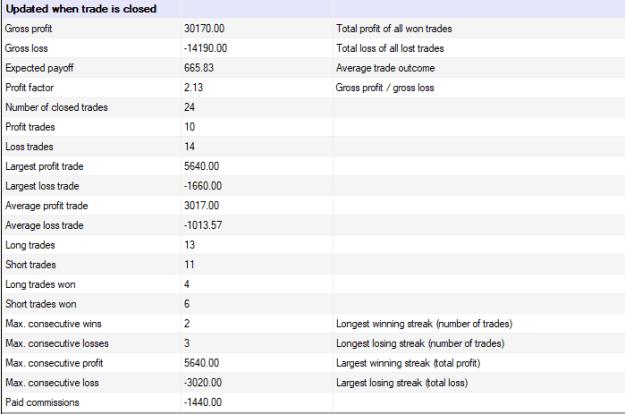Select the Paid commissions value -1440.00
Image resolution: width=625 pixels, height=414 pixels.
click(x=202, y=402)
